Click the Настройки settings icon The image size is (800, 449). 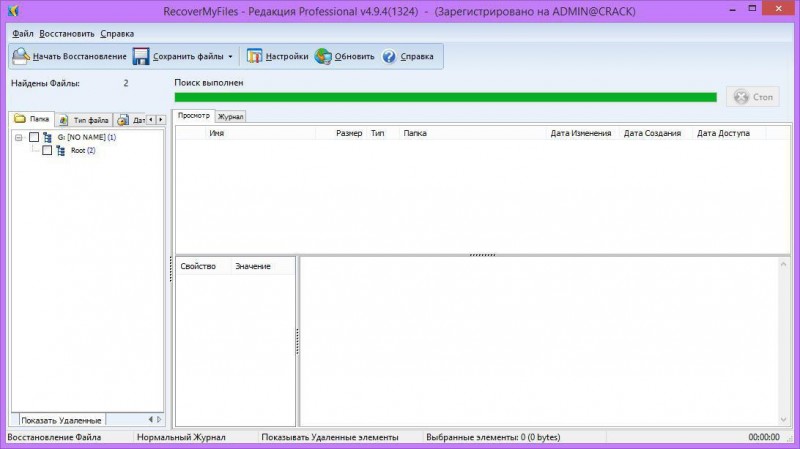point(254,56)
